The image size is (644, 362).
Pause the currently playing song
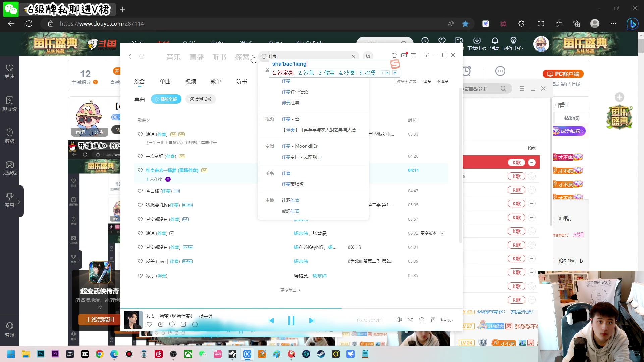click(x=291, y=321)
